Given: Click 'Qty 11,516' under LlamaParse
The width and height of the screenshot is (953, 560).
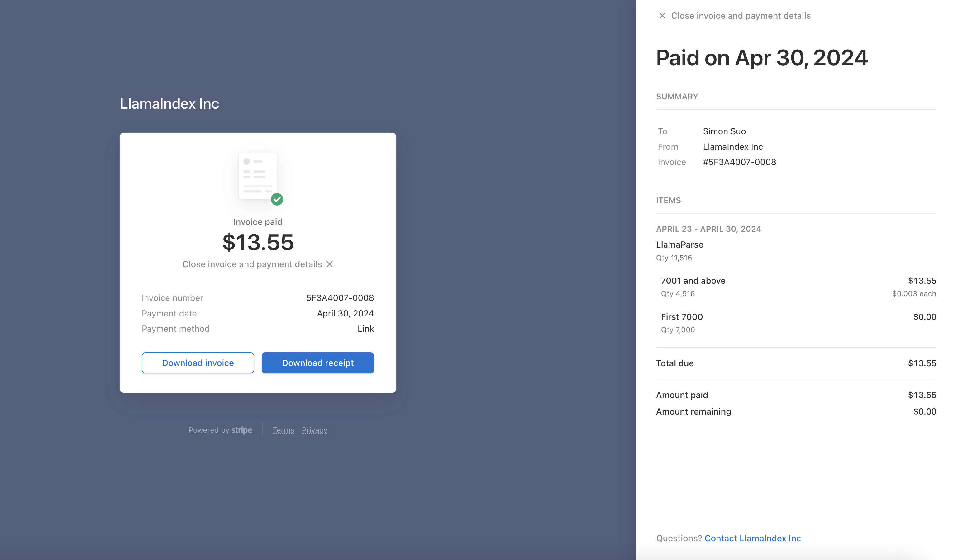Looking at the screenshot, I should point(674,258).
